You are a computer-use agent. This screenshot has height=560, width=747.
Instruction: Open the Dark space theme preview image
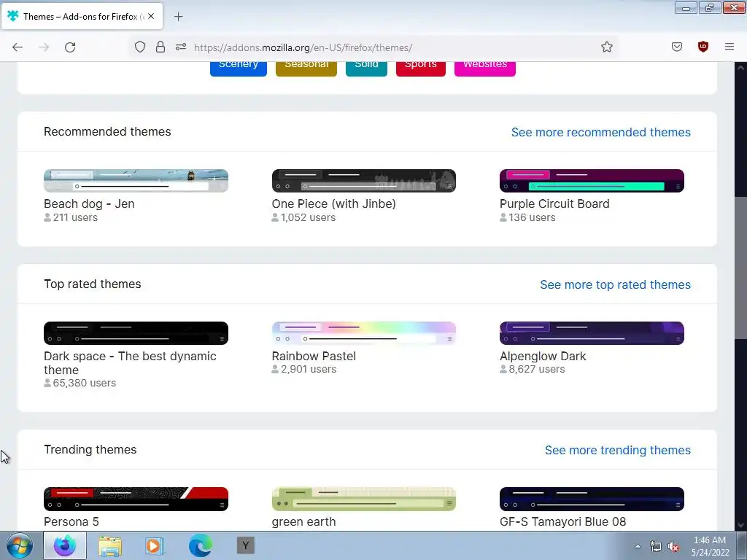tap(136, 333)
